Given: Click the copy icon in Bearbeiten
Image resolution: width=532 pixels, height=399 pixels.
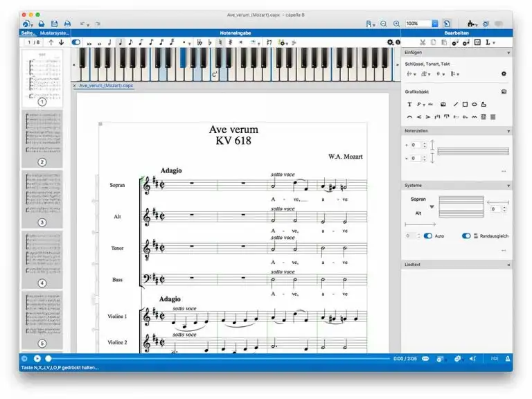Looking at the screenshot, I should pos(433,42).
